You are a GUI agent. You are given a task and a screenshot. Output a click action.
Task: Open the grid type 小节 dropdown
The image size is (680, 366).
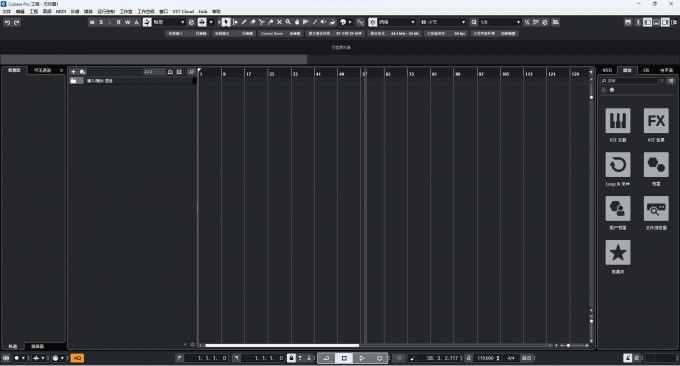tap(443, 22)
